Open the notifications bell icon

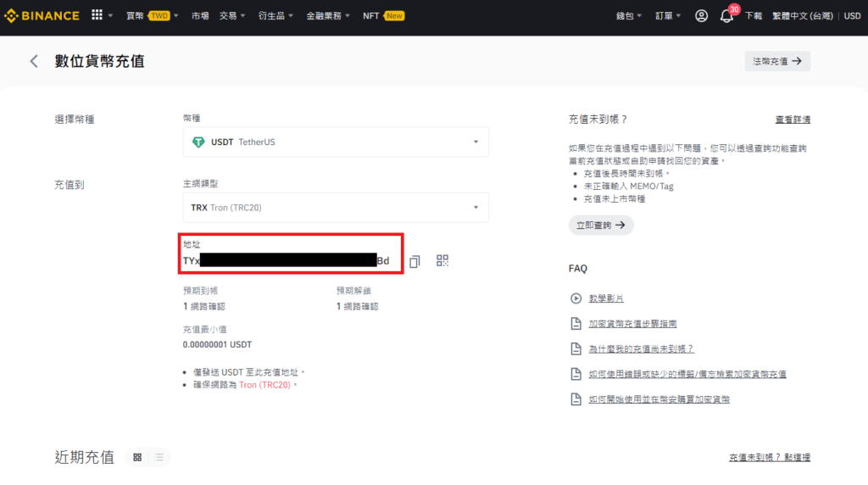[726, 17]
